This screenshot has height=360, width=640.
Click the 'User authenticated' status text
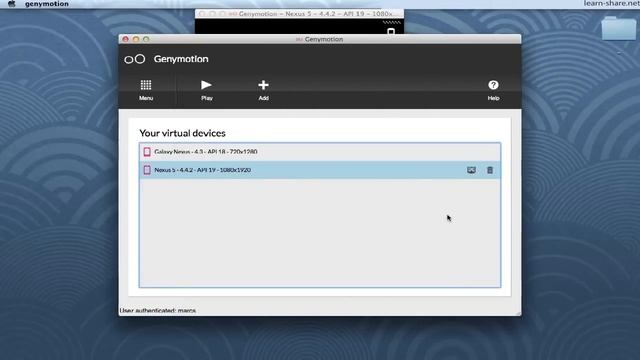click(x=158, y=310)
